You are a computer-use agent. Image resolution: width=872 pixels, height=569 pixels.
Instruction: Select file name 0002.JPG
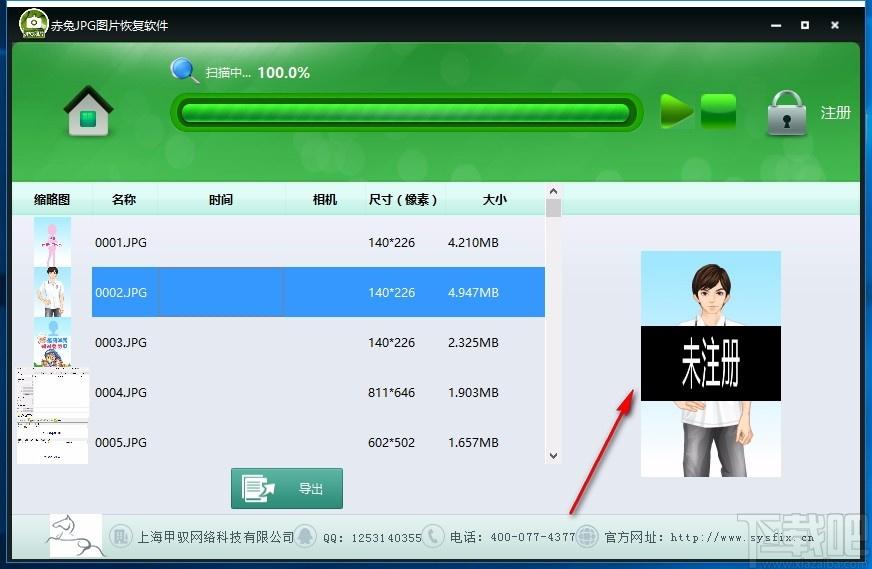(x=121, y=293)
